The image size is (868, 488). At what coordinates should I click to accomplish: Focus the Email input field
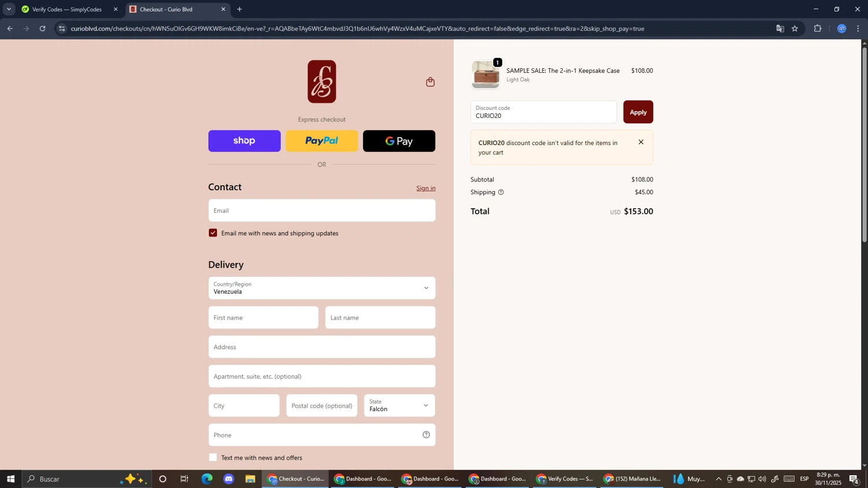coord(322,210)
